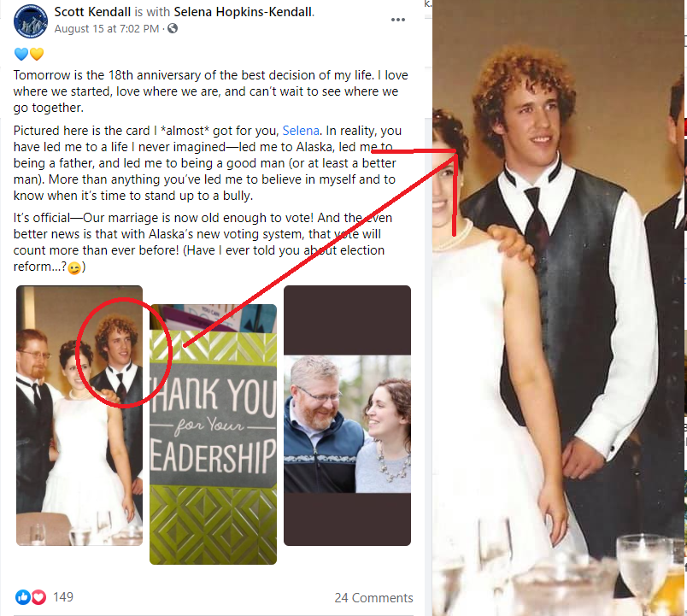
Task: View who reacted via the 149 count
Action: pos(63,596)
